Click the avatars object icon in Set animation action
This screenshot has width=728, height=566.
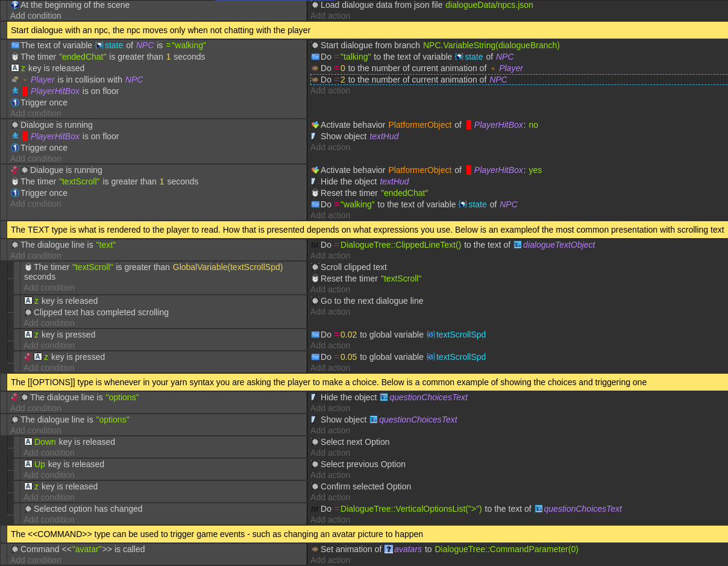(x=389, y=549)
